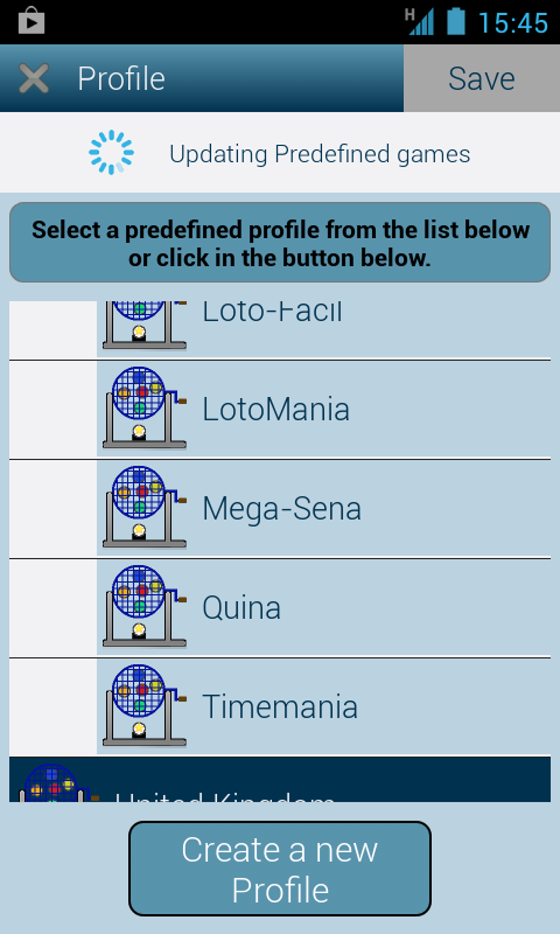
Task: Choose the Mega-Sena profile label
Action: tap(282, 509)
